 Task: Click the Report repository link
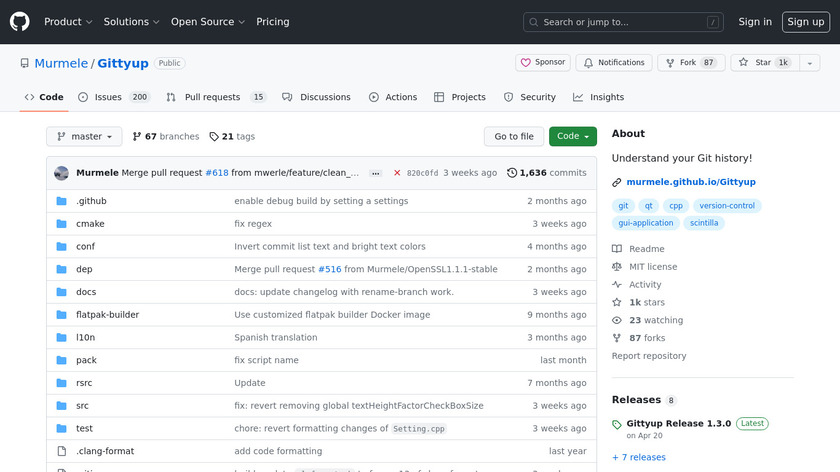(x=649, y=356)
